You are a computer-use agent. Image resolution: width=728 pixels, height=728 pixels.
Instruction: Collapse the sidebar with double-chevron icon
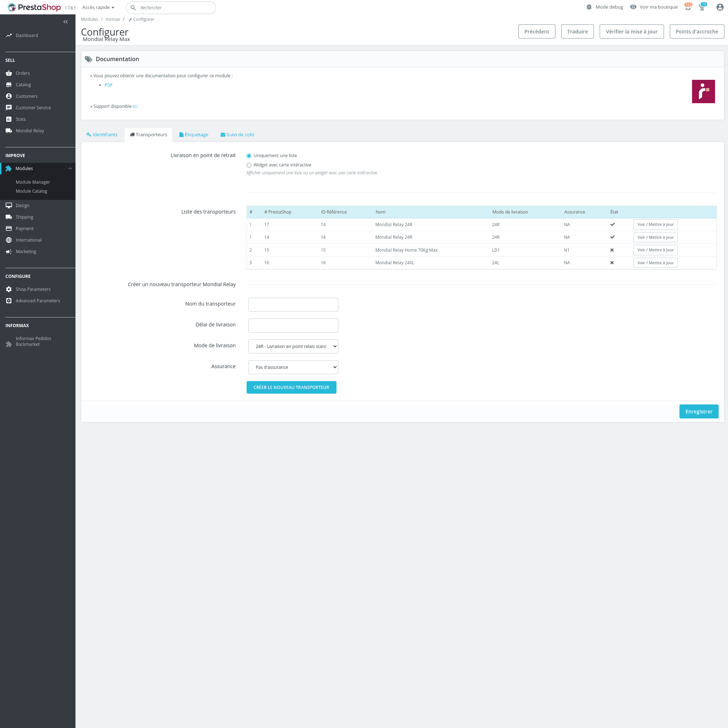(x=65, y=22)
